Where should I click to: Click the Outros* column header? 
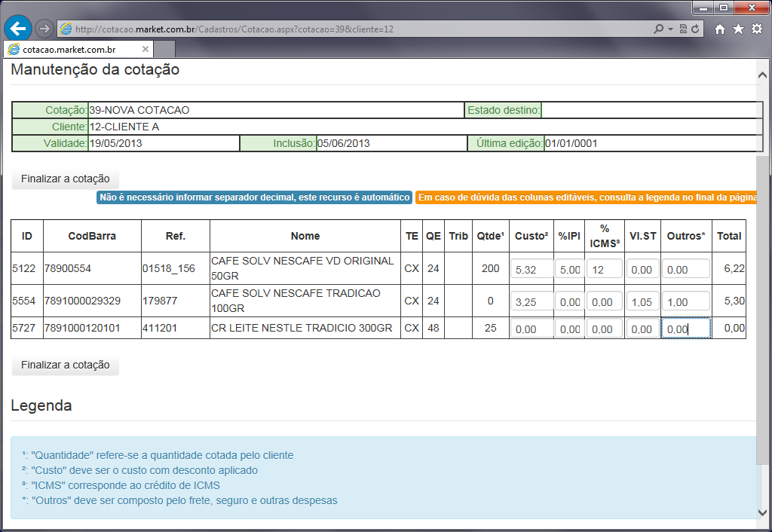686,236
